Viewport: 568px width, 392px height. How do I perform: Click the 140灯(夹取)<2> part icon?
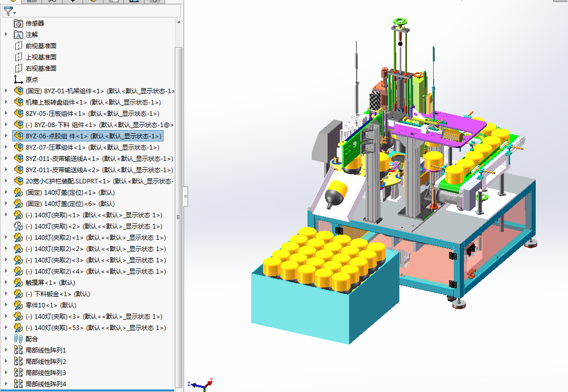pyautogui.click(x=18, y=226)
